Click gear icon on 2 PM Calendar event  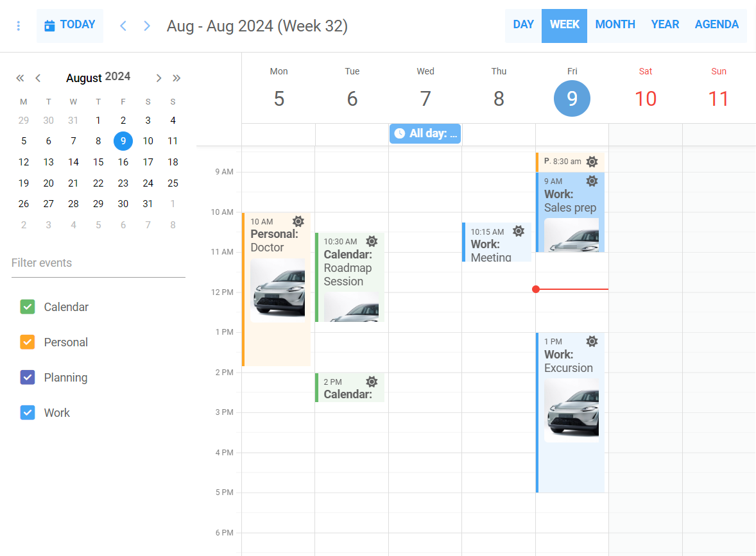tap(372, 382)
